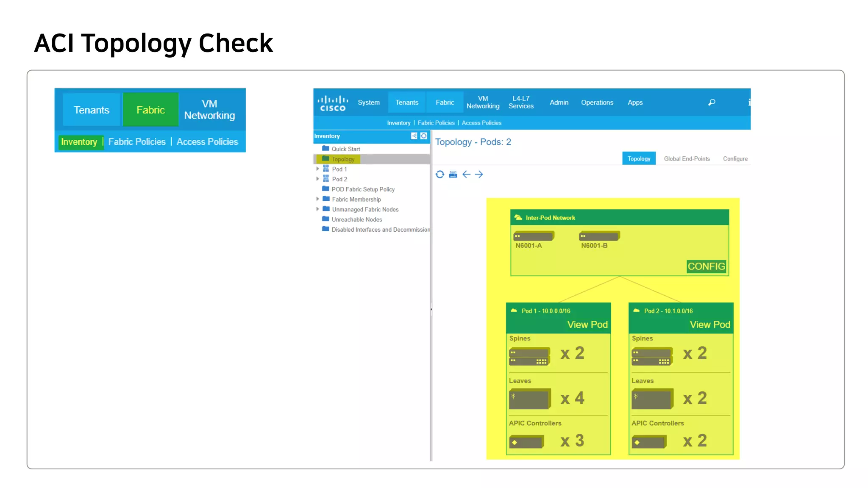Open Access Policies submenu link
The image size is (868, 488).
tap(481, 123)
